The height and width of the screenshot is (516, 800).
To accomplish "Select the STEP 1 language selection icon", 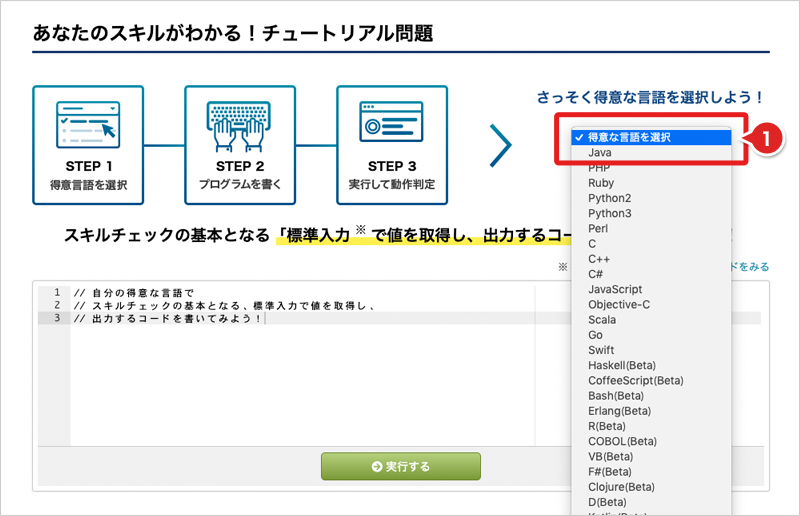I will pyautogui.click(x=88, y=125).
